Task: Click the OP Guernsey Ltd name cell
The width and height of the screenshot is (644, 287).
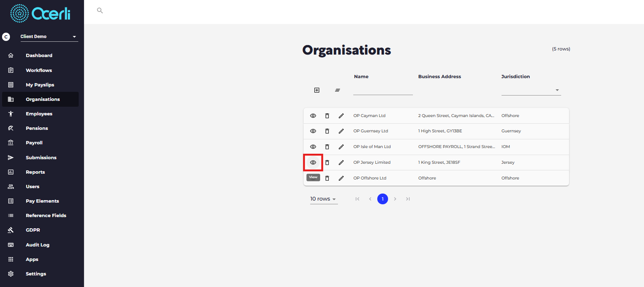Action: tap(371, 131)
